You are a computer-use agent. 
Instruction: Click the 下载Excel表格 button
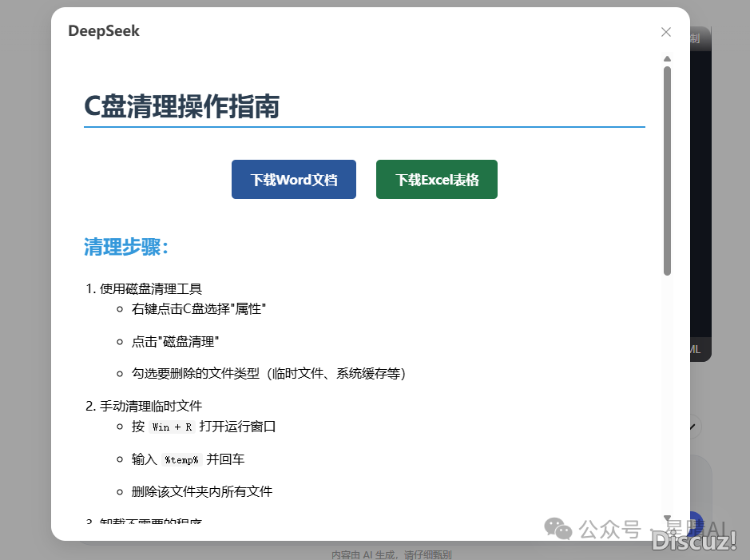(437, 179)
